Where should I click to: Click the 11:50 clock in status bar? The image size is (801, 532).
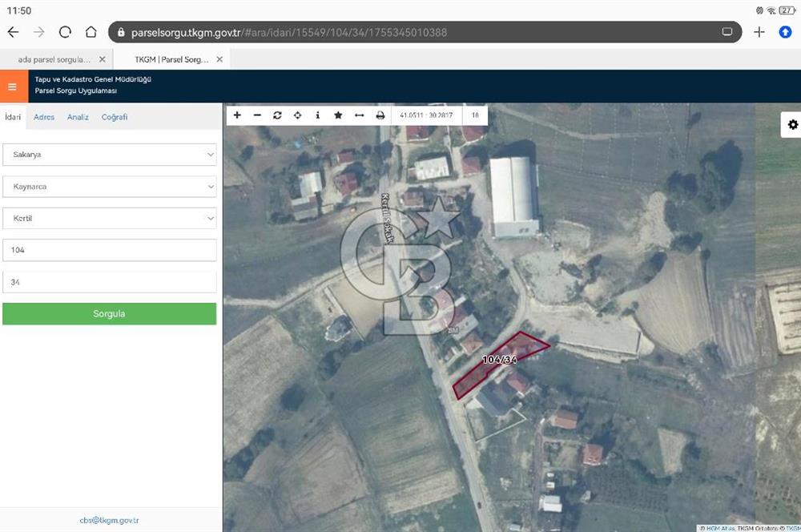click(19, 10)
